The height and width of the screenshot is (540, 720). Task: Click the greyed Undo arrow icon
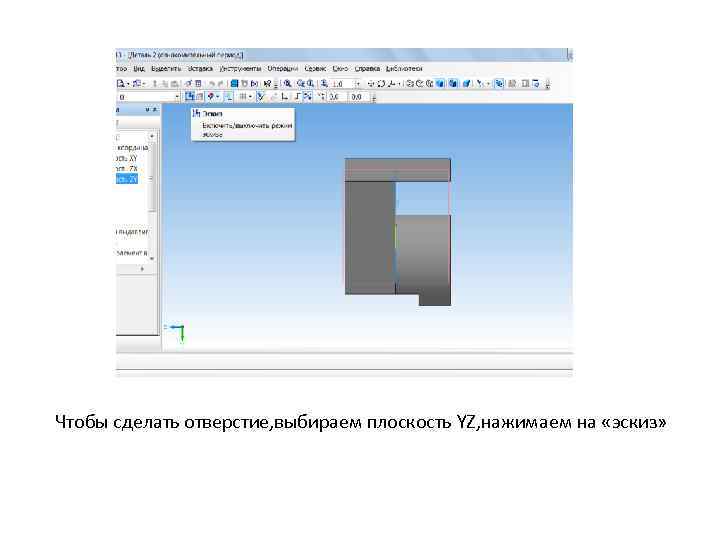click(212, 84)
